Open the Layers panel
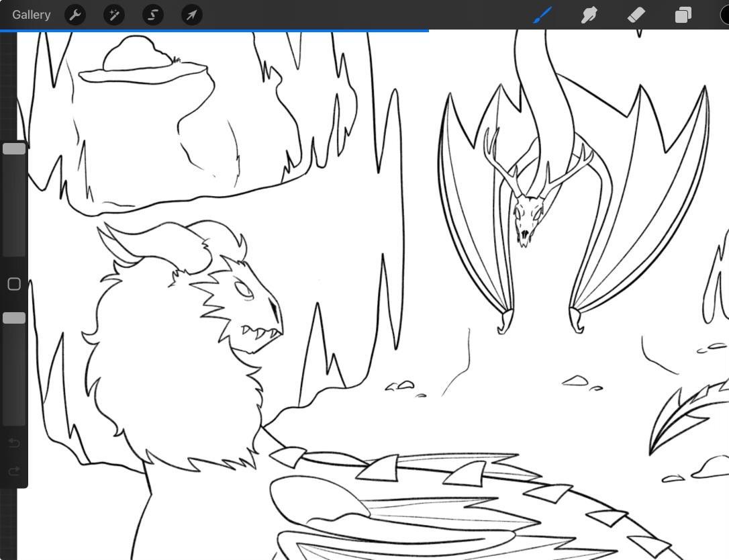This screenshot has height=560, width=729. [x=683, y=15]
